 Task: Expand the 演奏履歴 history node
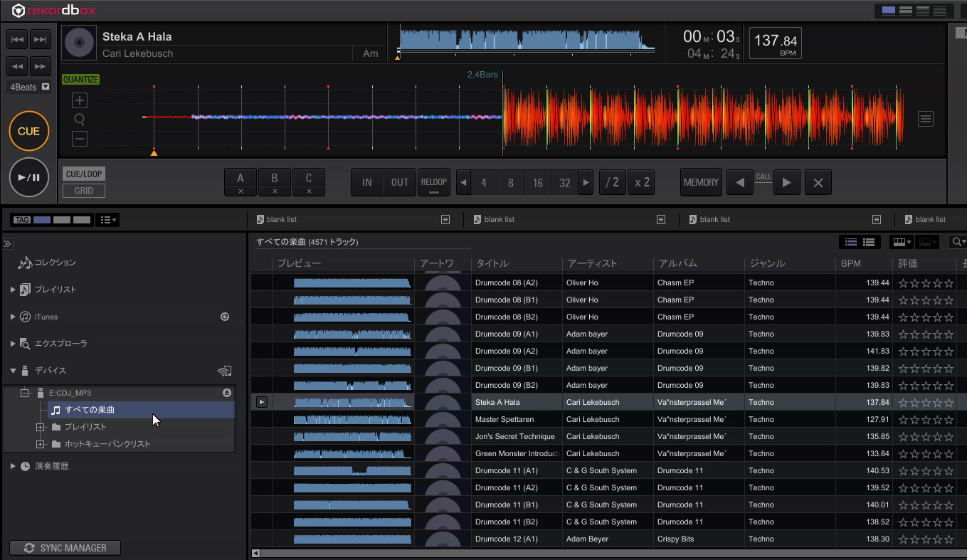pyautogui.click(x=13, y=466)
